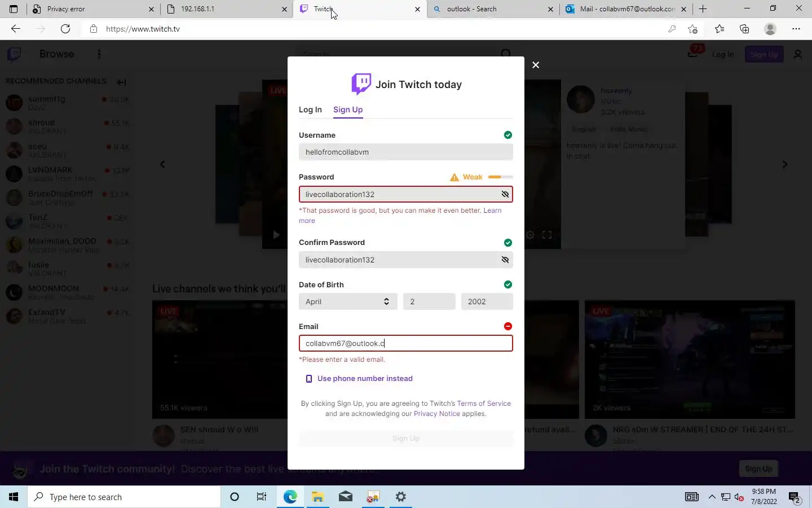The image size is (812, 508).
Task: Open the Favorites list
Action: 720,29
